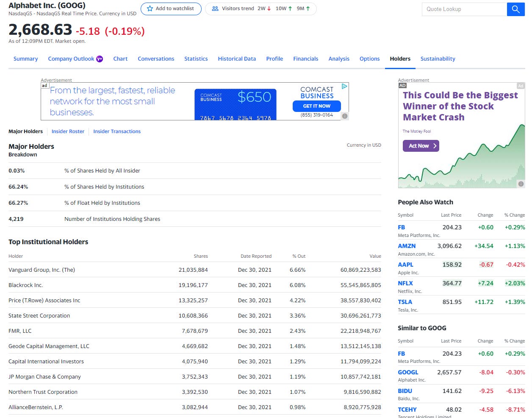Image resolution: width=532 pixels, height=418 pixels.
Task: Click the AD badge on Motley Fool ad
Action: point(402,86)
